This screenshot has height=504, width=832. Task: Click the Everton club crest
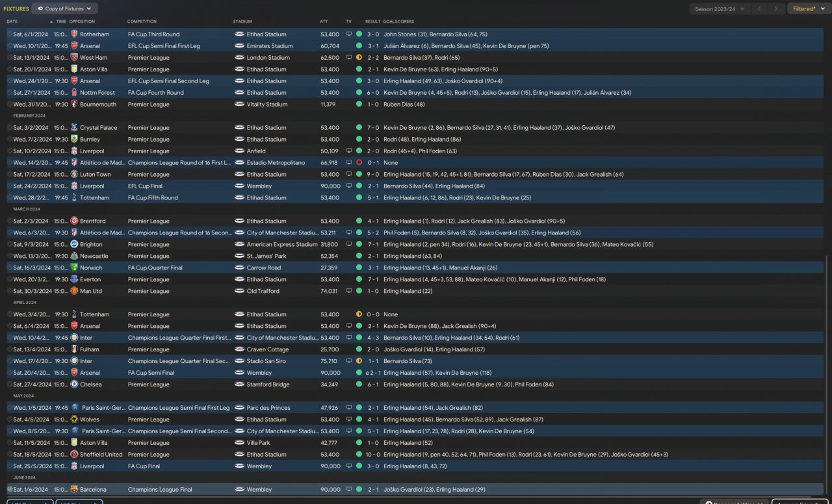pyautogui.click(x=74, y=280)
